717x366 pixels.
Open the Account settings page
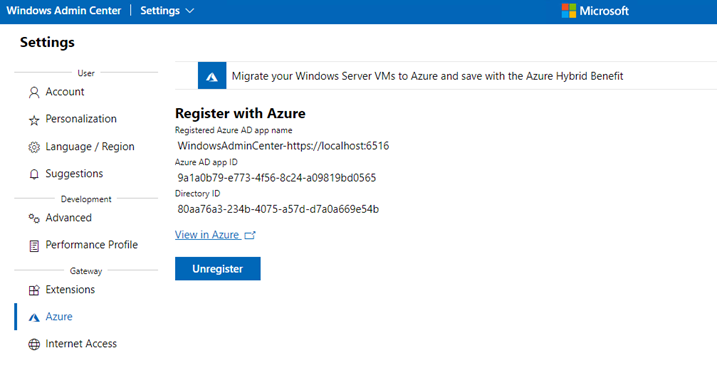tap(64, 92)
